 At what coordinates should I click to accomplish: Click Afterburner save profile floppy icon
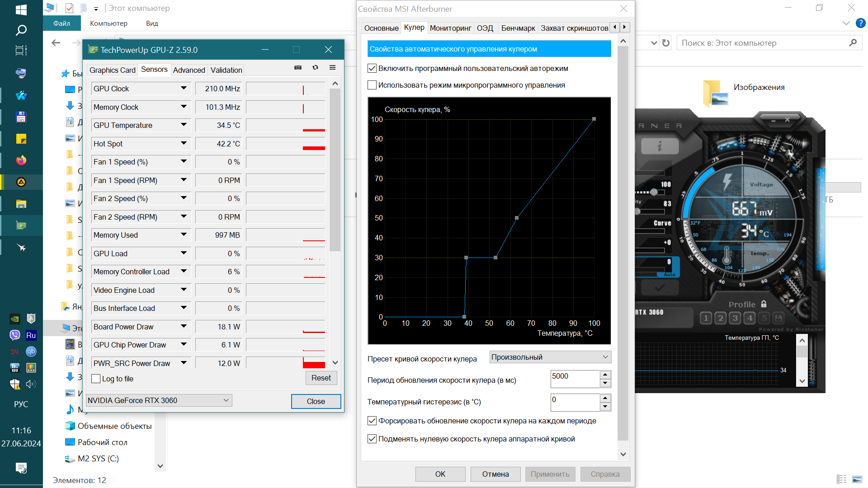778,318
